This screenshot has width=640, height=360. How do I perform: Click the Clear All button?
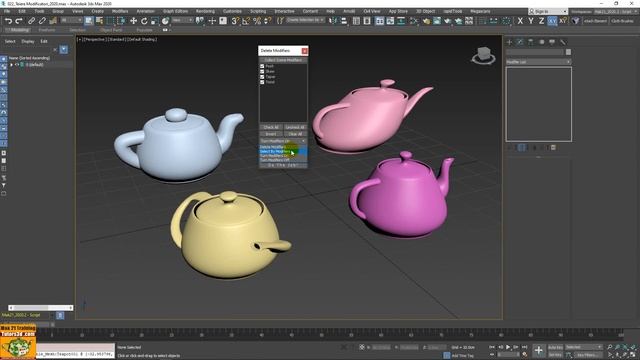click(x=295, y=134)
